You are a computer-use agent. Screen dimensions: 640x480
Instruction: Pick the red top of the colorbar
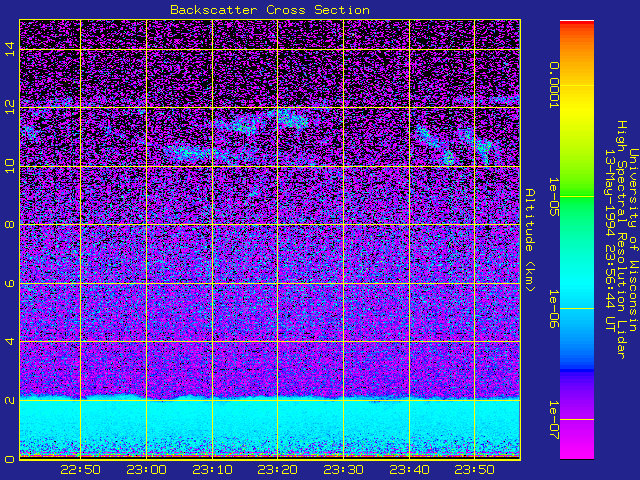coord(577,24)
